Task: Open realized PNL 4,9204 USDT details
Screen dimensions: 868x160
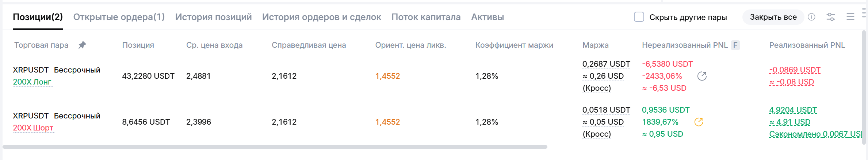Action: (x=793, y=110)
